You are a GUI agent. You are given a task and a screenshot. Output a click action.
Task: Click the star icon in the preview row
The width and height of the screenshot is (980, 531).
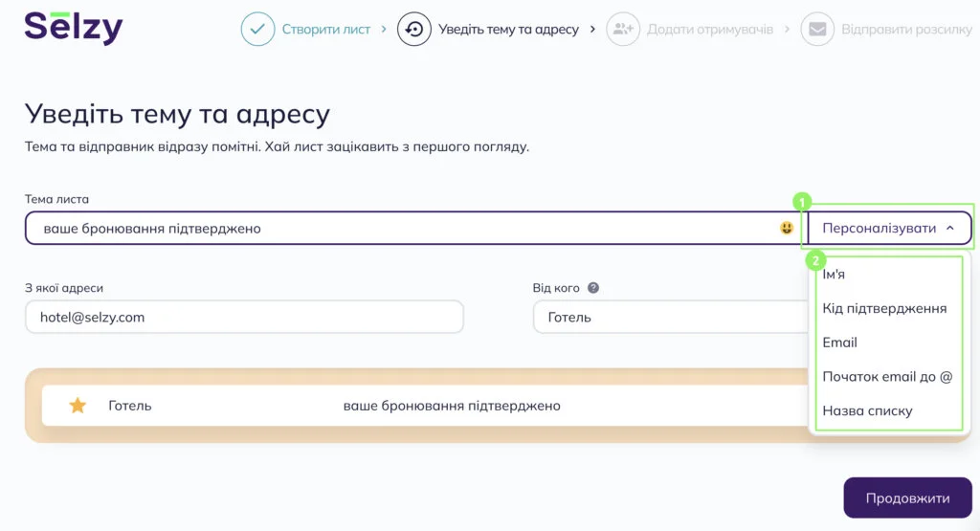click(78, 406)
